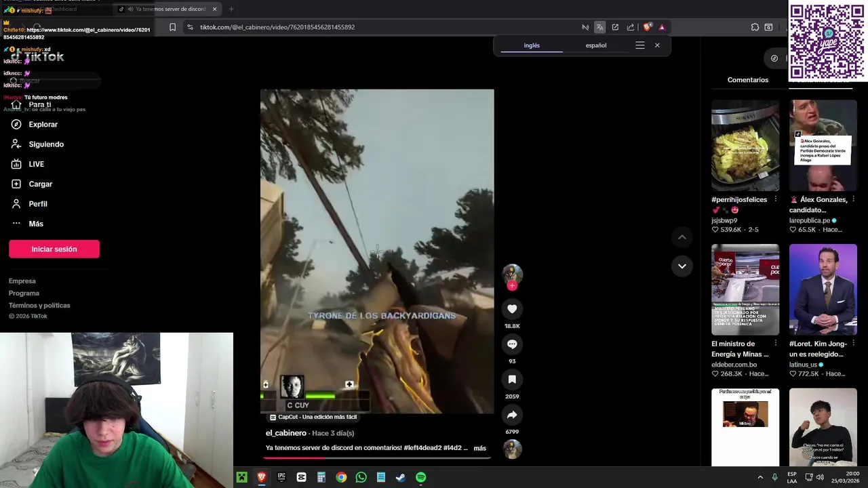Seek on the red video progress bar

pos(377,457)
